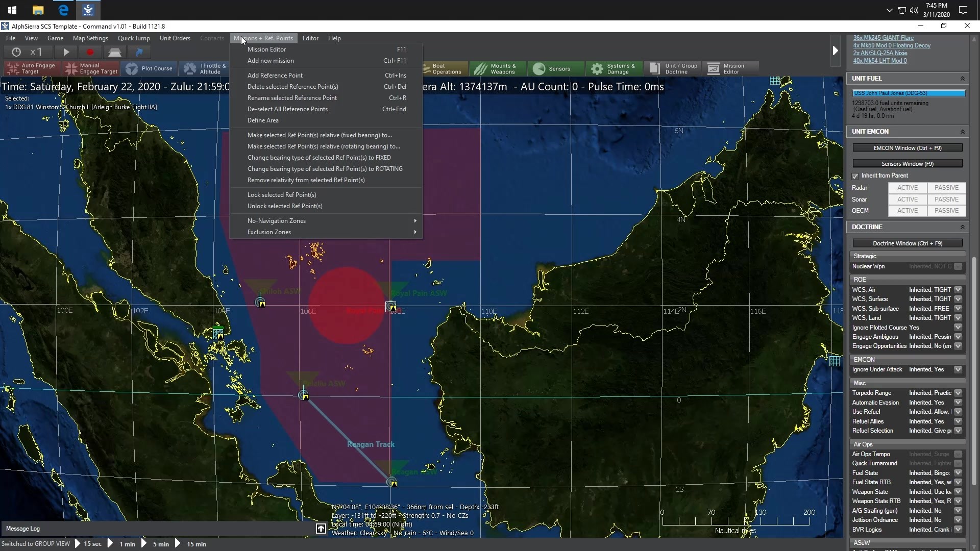The height and width of the screenshot is (551, 980).
Task: Collapse the DOCTRINE section
Action: tap(963, 227)
